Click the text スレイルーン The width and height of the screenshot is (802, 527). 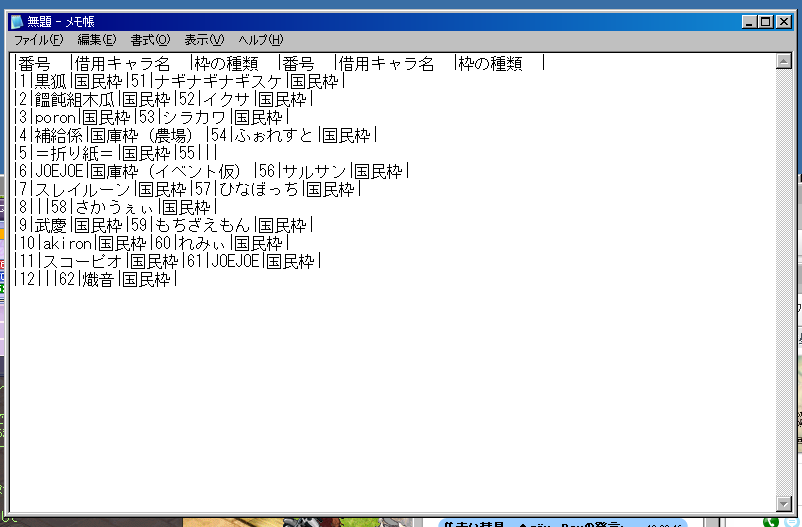click(83, 190)
